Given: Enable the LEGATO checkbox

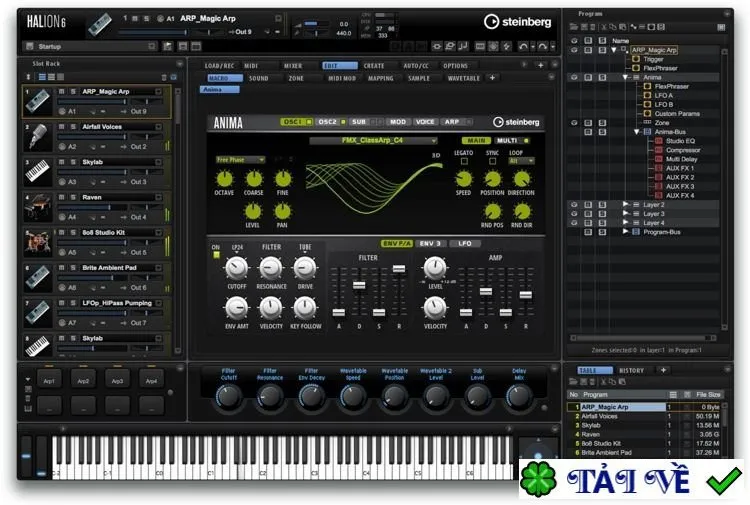Looking at the screenshot, I should pyautogui.click(x=463, y=161).
